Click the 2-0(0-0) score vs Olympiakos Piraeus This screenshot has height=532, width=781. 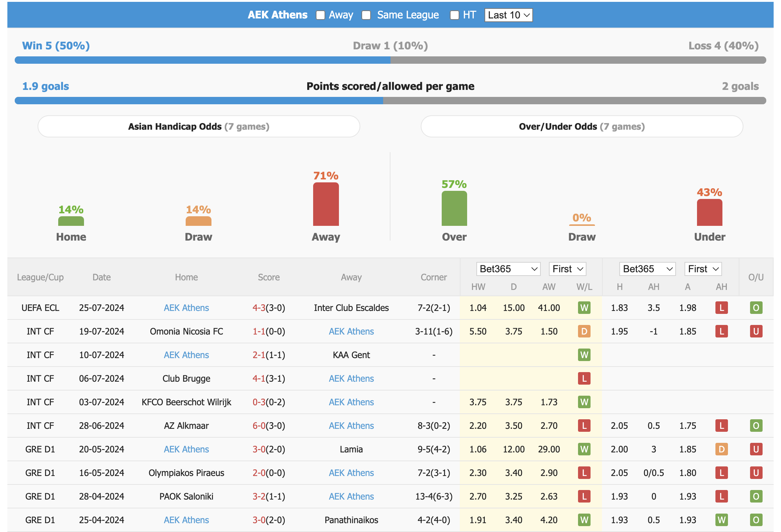(269, 473)
